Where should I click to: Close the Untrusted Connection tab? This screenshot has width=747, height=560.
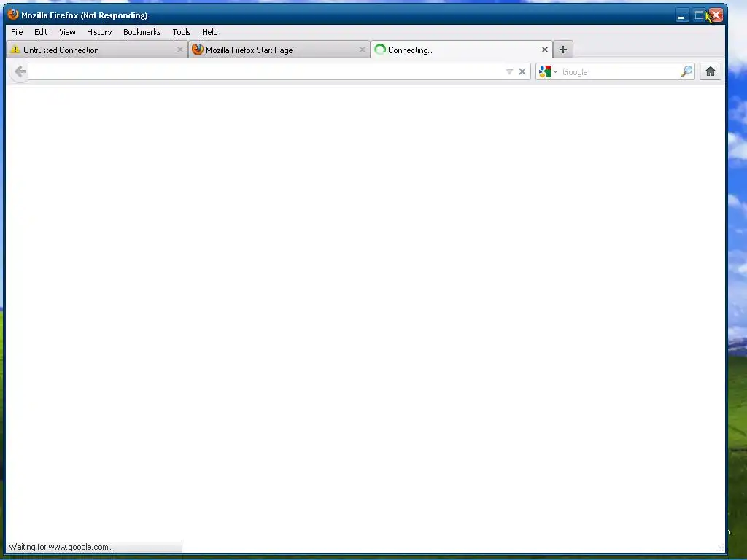click(x=179, y=50)
